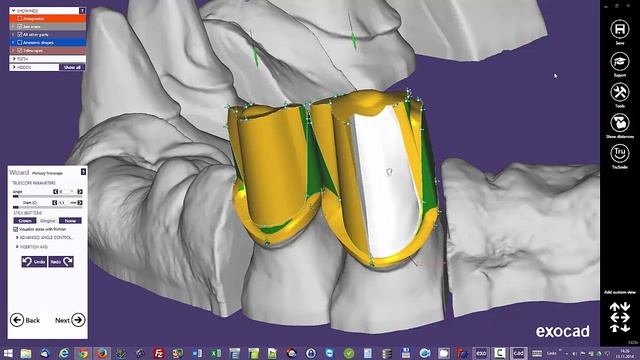
Task: Open the Tools wrench icon
Action: tap(620, 92)
